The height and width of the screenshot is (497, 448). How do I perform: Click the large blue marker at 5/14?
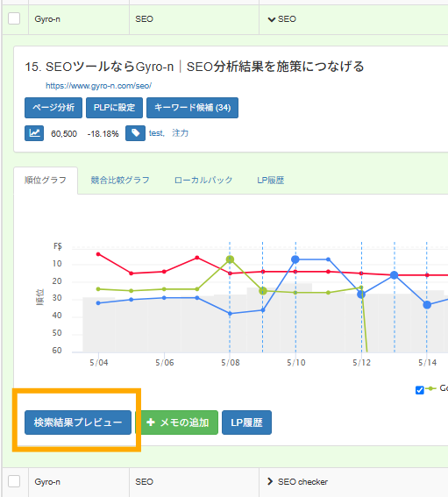tap(427, 305)
